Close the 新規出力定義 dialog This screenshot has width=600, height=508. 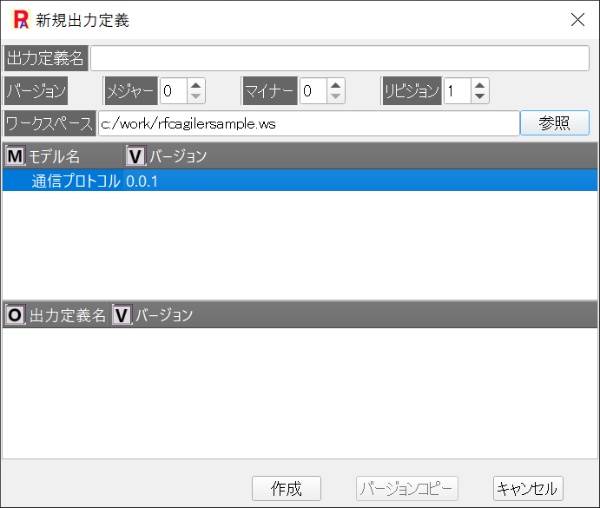[577, 20]
